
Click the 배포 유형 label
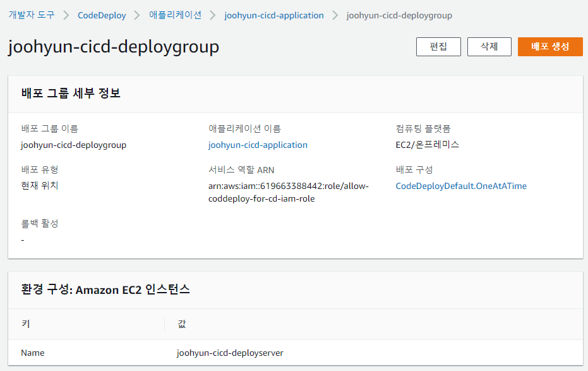tap(40, 169)
